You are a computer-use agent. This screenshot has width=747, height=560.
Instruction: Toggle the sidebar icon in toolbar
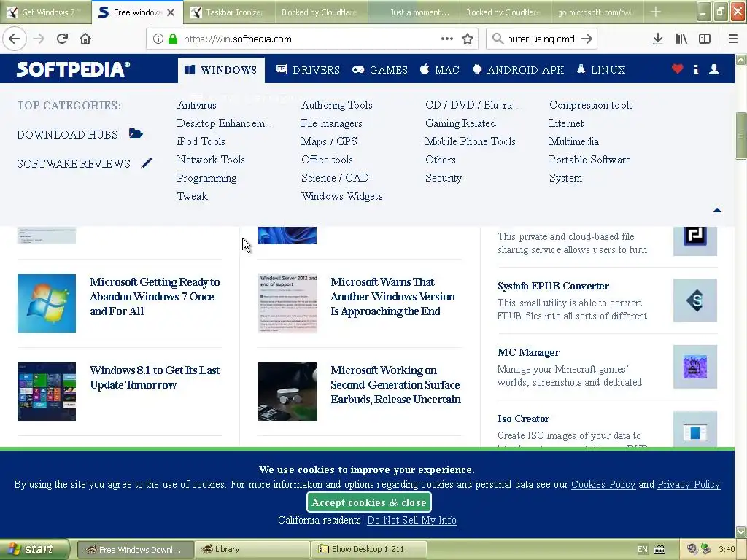[705, 39]
